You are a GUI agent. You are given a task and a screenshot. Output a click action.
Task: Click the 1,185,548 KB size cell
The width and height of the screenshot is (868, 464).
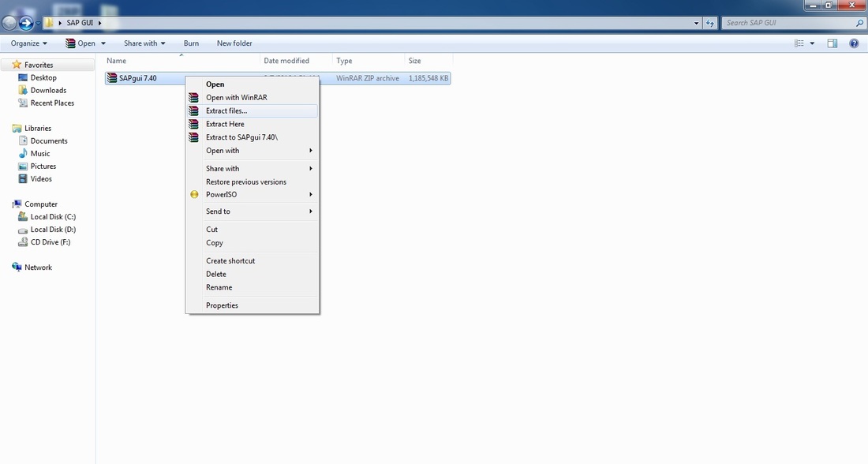point(428,78)
